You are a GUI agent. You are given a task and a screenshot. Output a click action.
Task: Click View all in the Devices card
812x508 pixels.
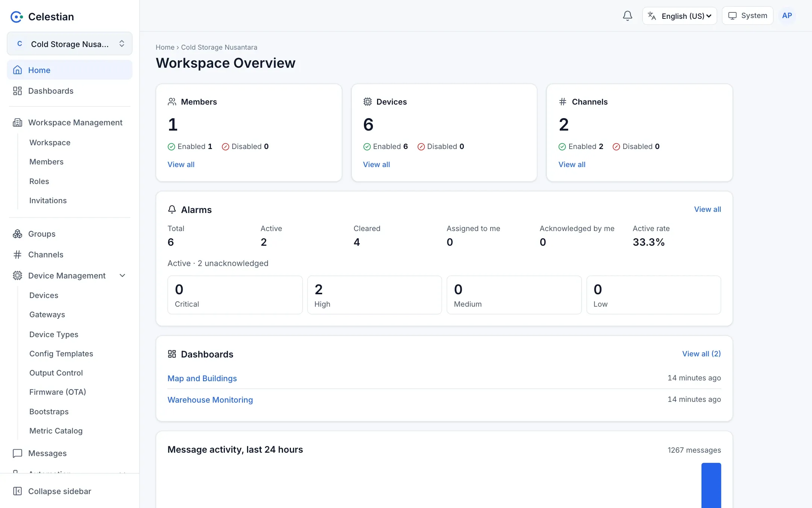pyautogui.click(x=376, y=164)
